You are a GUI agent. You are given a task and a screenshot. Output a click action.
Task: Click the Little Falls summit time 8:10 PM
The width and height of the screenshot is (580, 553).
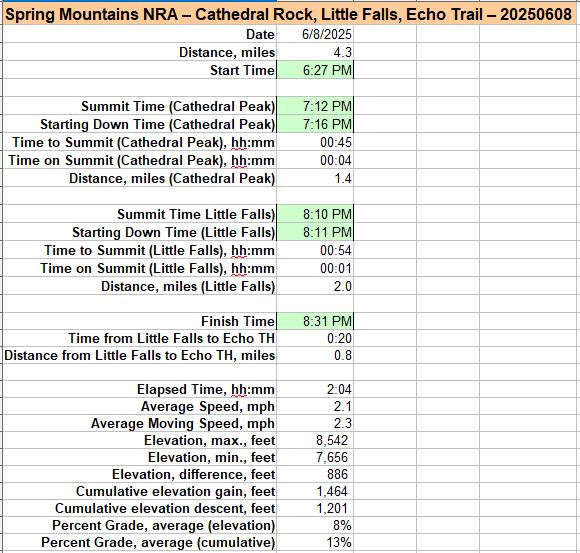315,214
